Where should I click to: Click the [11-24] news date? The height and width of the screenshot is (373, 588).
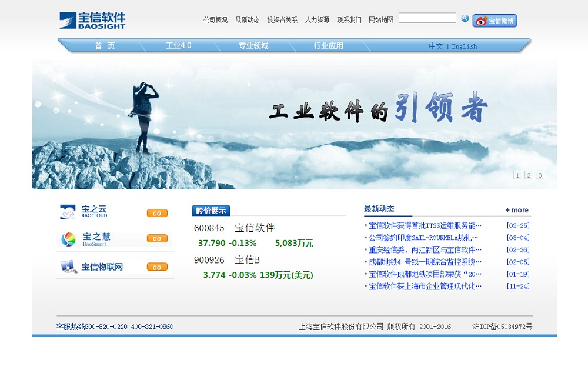pos(518,287)
